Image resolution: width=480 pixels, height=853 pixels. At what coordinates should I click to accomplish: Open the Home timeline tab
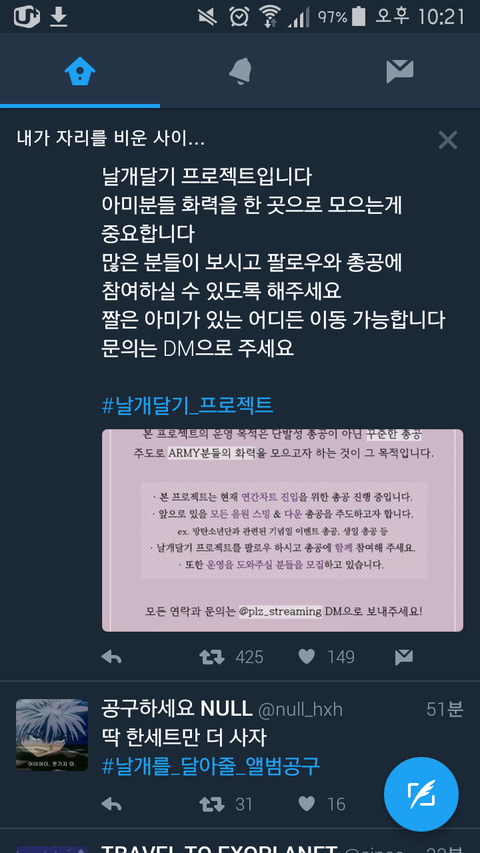80,71
